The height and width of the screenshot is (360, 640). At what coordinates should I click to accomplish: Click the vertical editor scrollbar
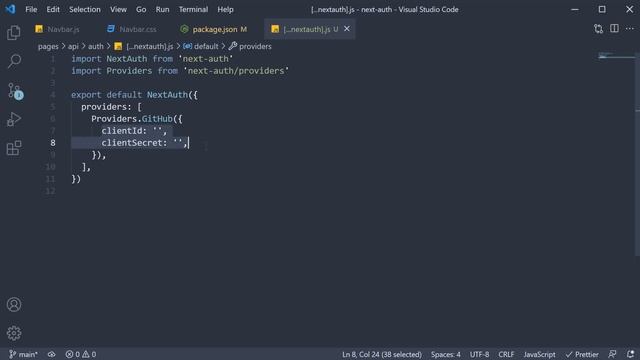pos(638,155)
